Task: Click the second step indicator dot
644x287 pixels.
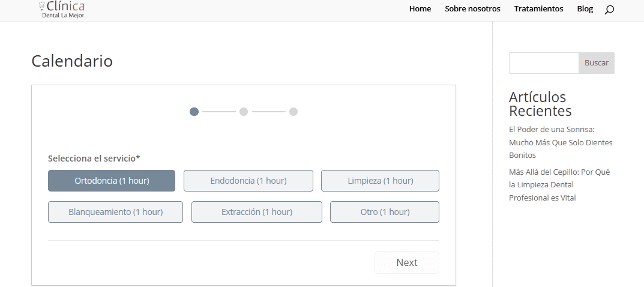Action: pyautogui.click(x=244, y=112)
